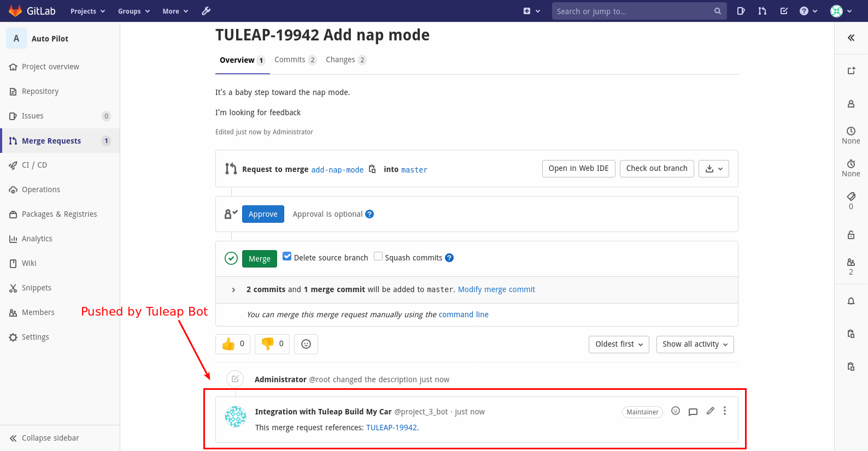
Task: Click the Collapse sidebar control
Action: (45, 438)
